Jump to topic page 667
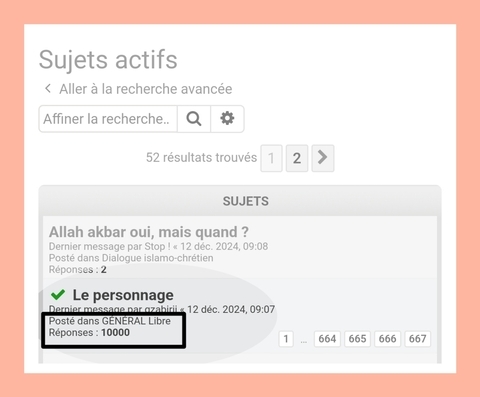Screen dimensions: 480x397 pyautogui.click(x=417, y=339)
